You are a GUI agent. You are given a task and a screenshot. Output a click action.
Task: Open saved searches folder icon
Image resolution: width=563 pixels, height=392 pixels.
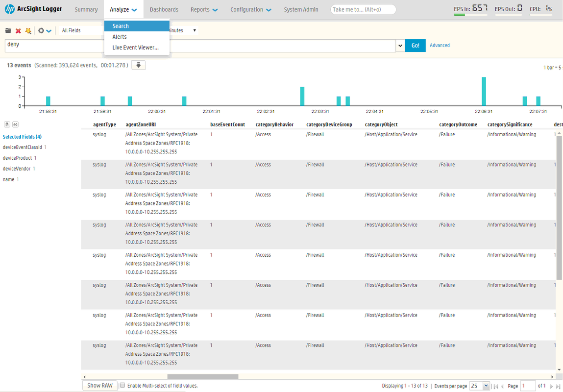8,31
